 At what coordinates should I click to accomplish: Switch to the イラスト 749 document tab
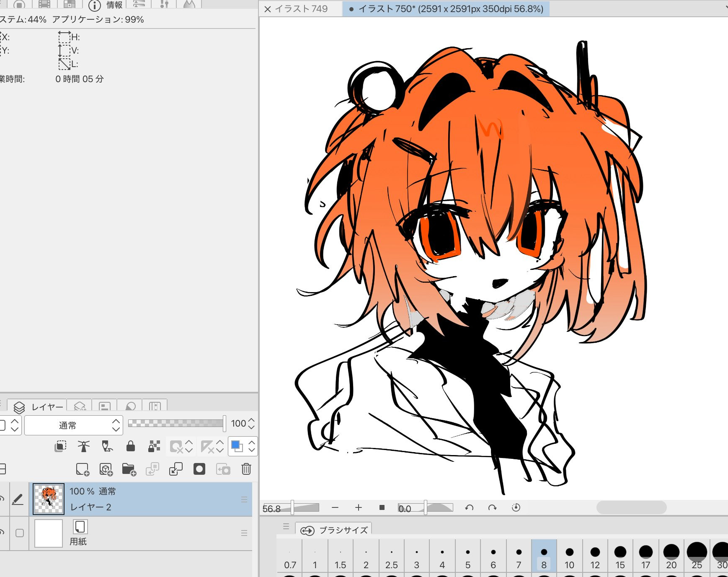click(301, 9)
